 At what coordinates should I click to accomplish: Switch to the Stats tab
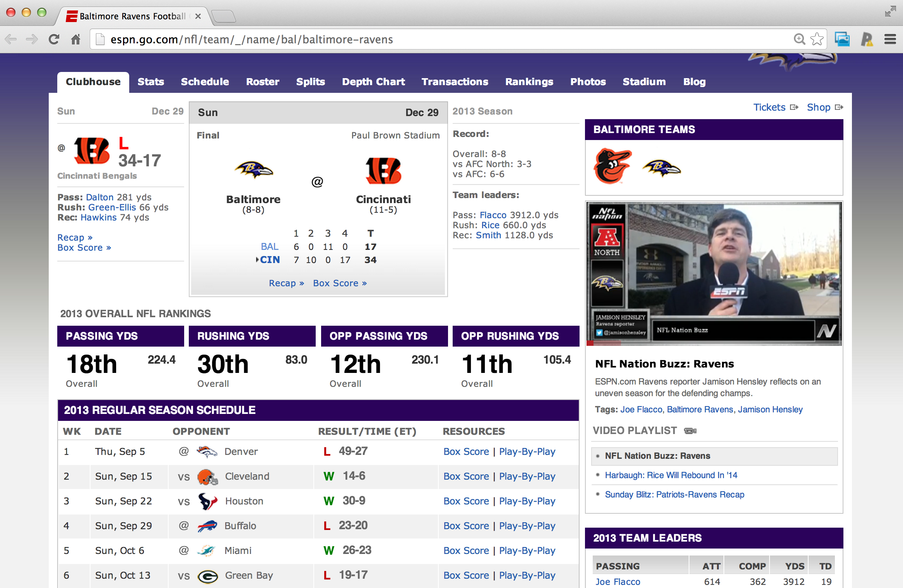(151, 82)
